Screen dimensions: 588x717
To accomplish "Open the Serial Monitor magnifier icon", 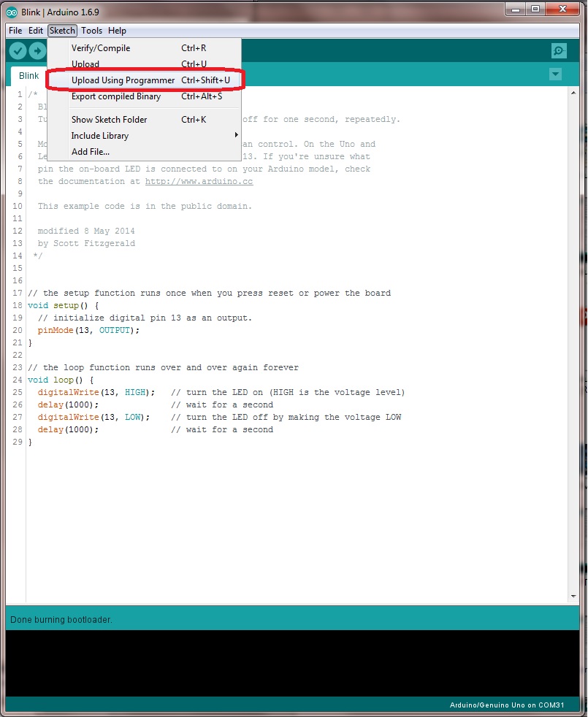I will tap(559, 51).
